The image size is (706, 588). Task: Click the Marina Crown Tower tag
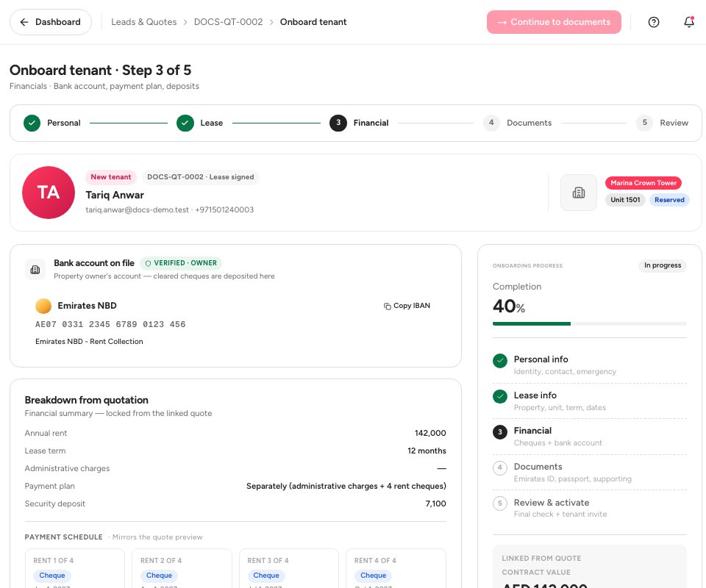coord(643,183)
